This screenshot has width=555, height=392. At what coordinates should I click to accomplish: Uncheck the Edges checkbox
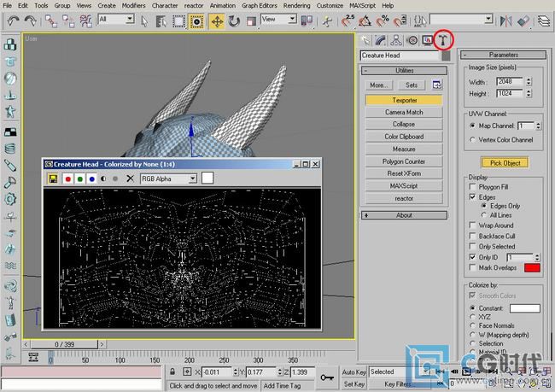472,196
